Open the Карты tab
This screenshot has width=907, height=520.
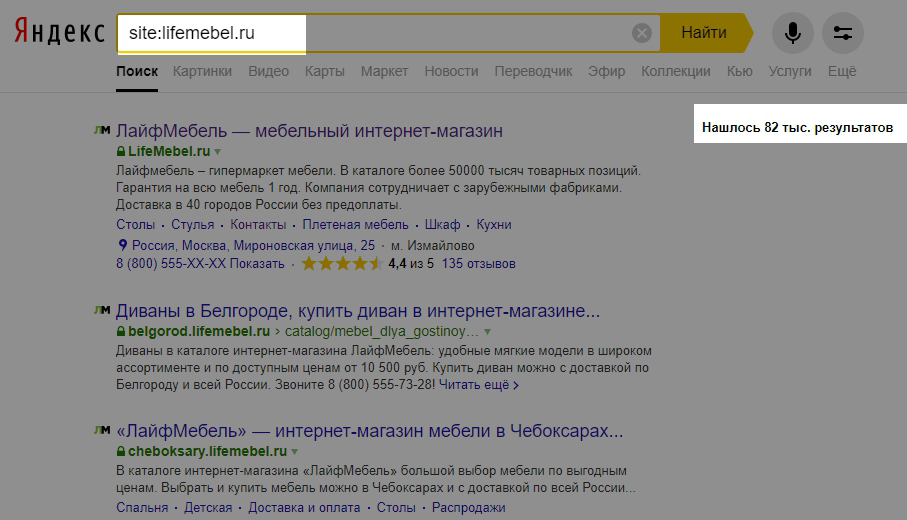tap(325, 71)
